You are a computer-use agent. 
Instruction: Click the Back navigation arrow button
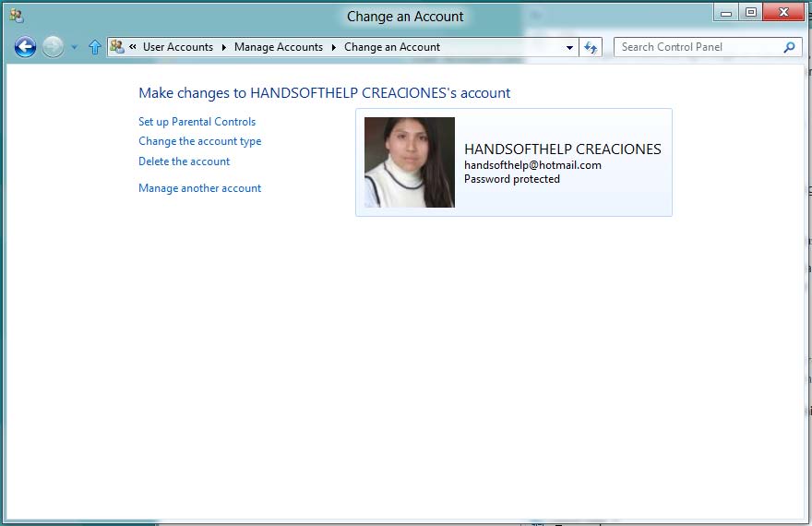[26, 47]
